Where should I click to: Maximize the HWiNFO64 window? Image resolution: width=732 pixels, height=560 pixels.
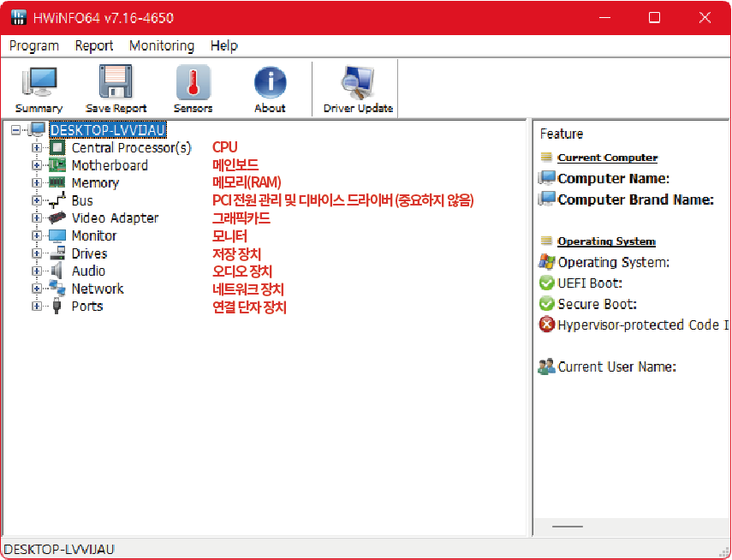[654, 18]
